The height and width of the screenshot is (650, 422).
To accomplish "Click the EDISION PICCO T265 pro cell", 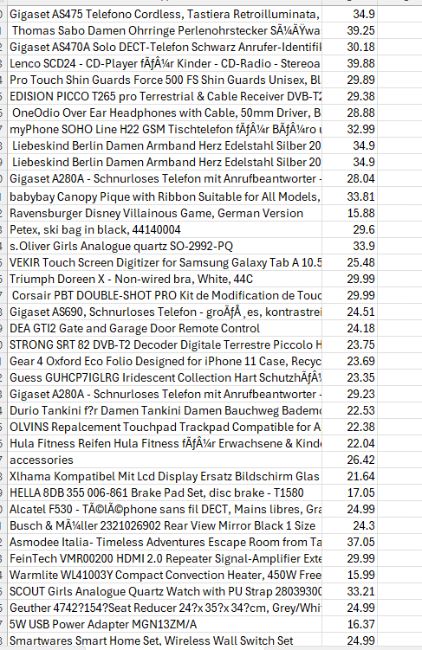I will click(165, 97).
